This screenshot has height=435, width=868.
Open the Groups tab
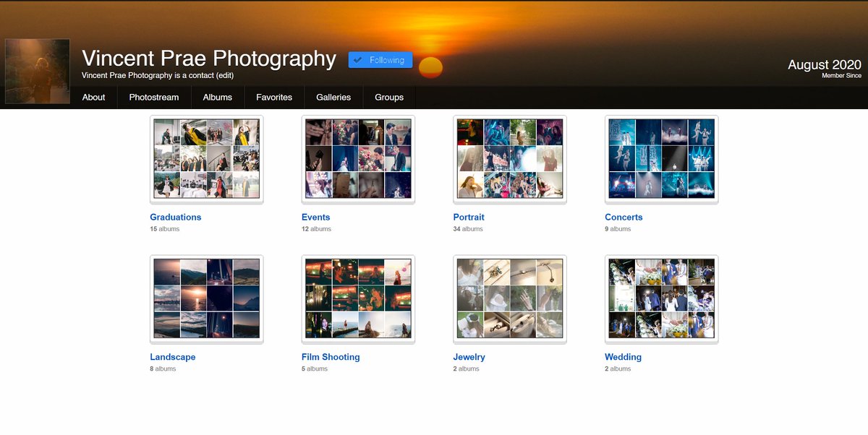[x=389, y=98]
